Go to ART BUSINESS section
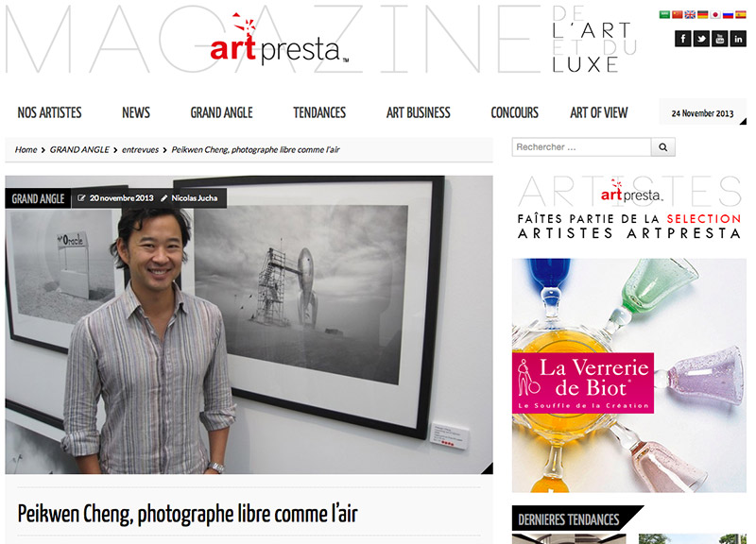 click(418, 112)
